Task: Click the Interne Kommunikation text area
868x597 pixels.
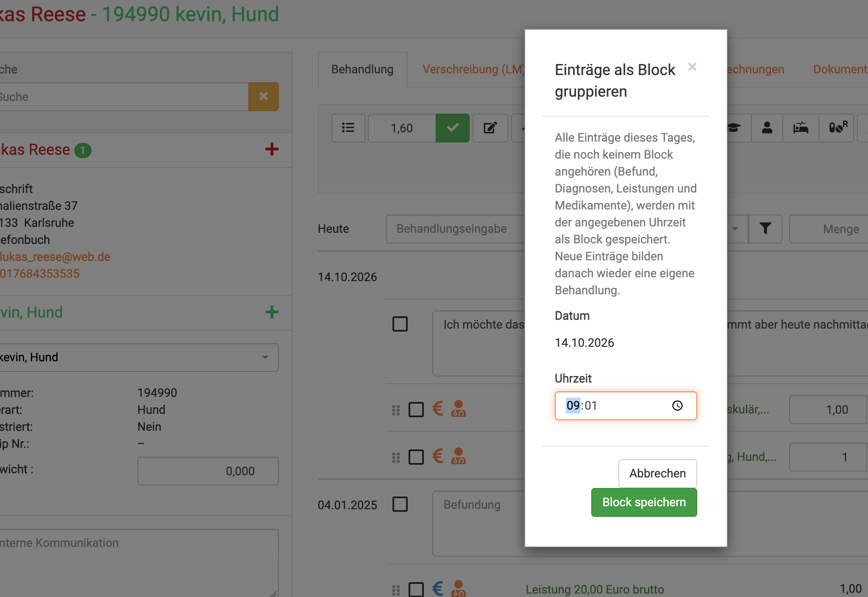Action: (139, 563)
